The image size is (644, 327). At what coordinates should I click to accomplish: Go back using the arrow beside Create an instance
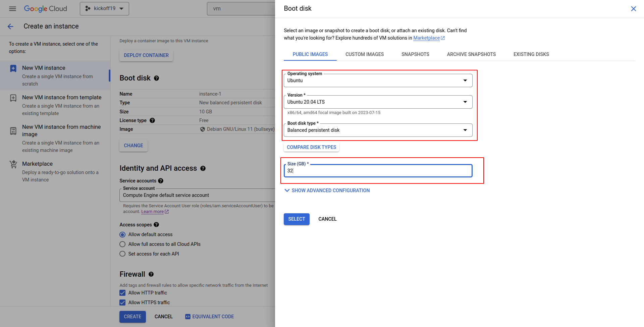point(11,26)
